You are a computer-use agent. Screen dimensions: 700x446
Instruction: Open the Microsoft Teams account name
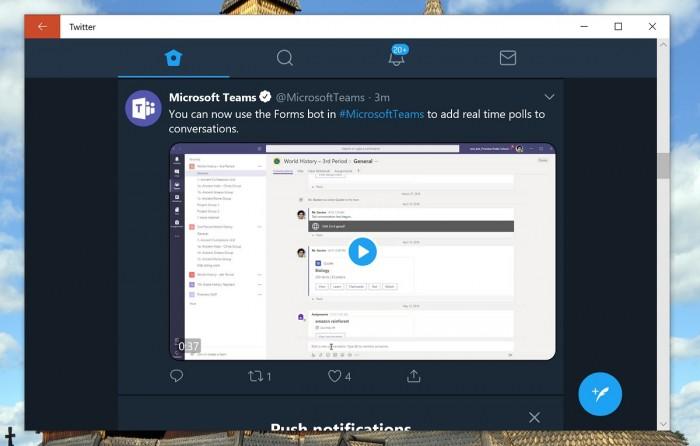212,97
